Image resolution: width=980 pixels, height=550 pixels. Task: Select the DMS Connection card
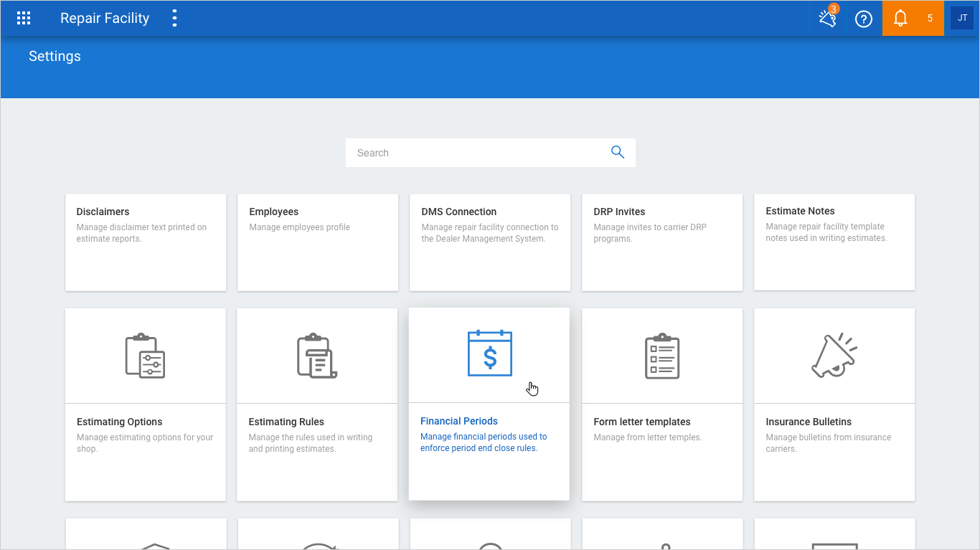click(x=490, y=242)
